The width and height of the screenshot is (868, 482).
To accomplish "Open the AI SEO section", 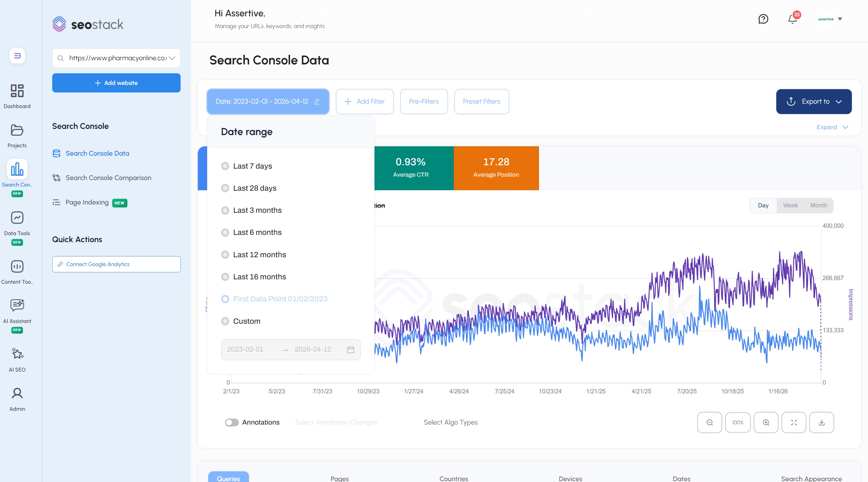I will [x=17, y=354].
